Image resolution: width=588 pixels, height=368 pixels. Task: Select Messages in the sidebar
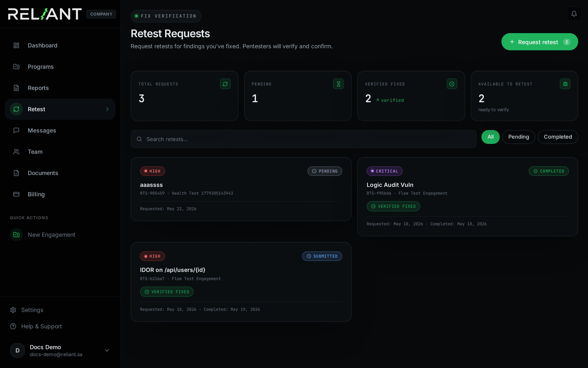(60, 130)
